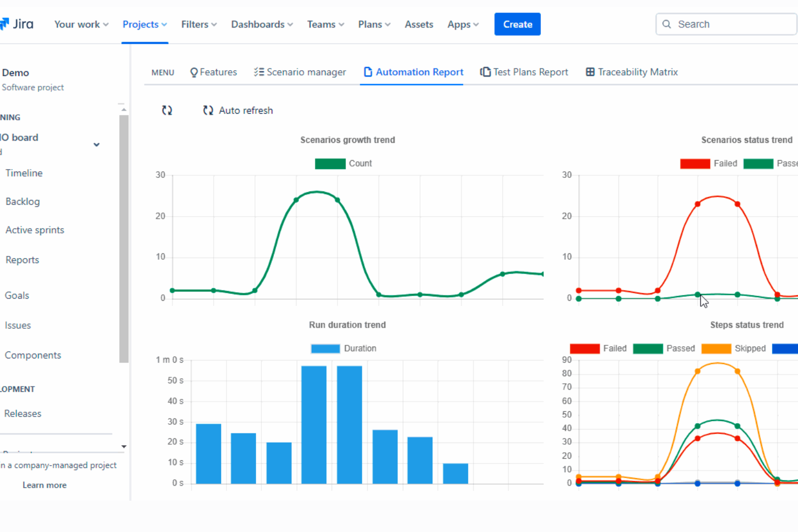Screen dimensions: 798x532
Task: Expand the Projects dropdown menu
Action: [145, 24]
